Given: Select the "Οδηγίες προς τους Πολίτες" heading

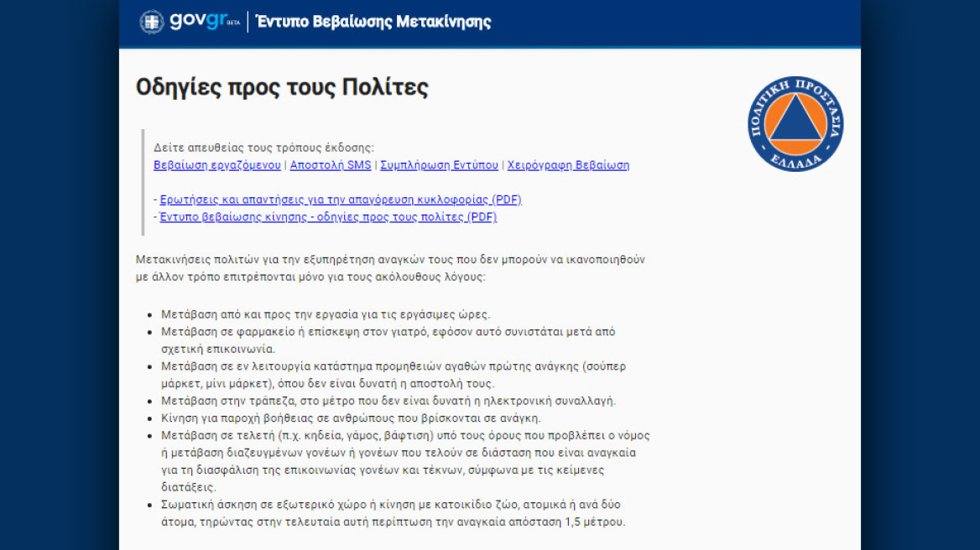Looking at the screenshot, I should [x=282, y=85].
